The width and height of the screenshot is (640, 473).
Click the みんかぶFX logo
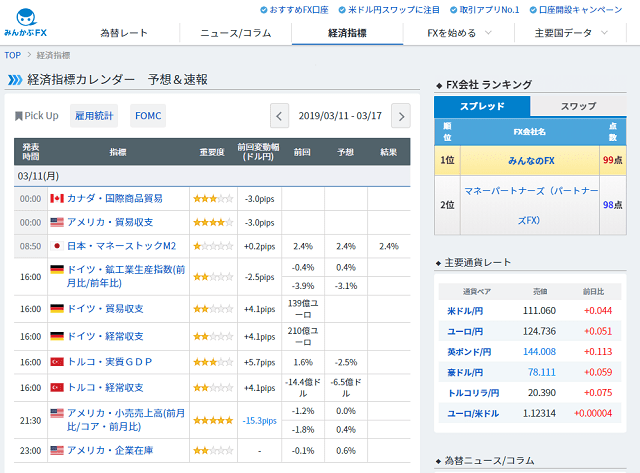point(26,23)
